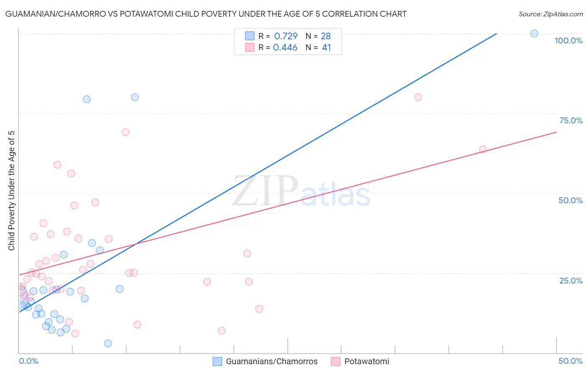Click the lowest blue data point on the chart
The height and width of the screenshot is (373, 588).
[108, 343]
